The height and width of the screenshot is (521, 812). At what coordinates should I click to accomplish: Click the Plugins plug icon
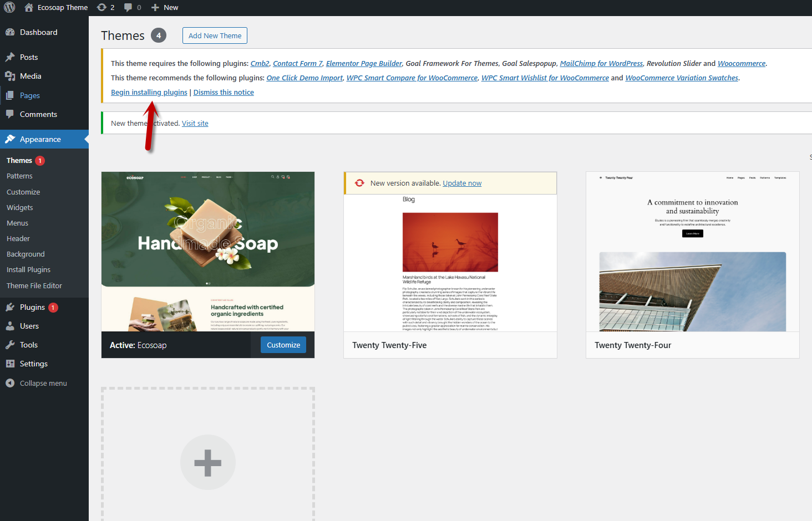10,307
